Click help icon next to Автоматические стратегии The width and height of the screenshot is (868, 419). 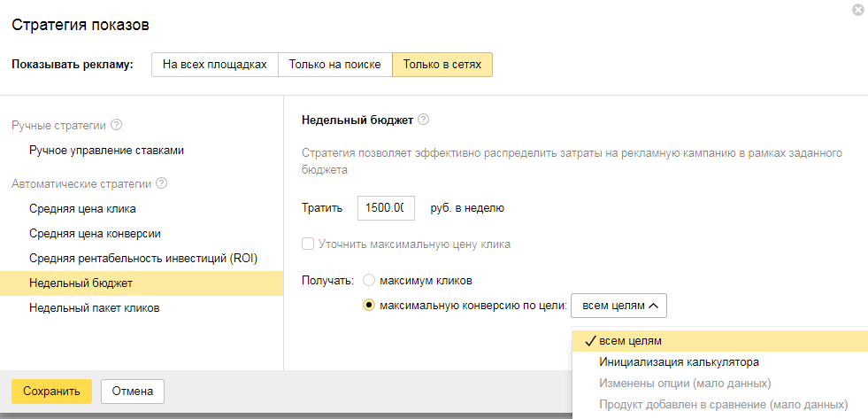pyautogui.click(x=161, y=184)
